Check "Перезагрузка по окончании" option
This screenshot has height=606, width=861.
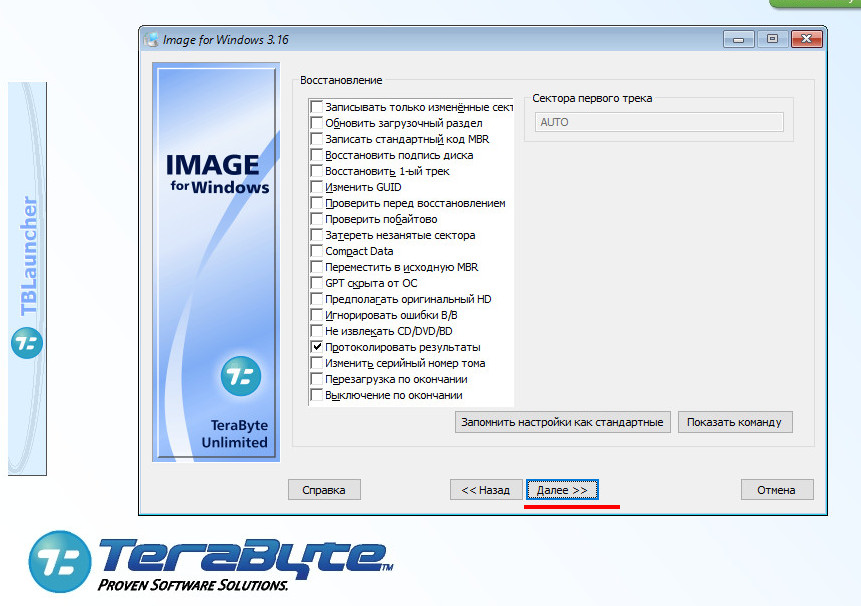pos(317,379)
